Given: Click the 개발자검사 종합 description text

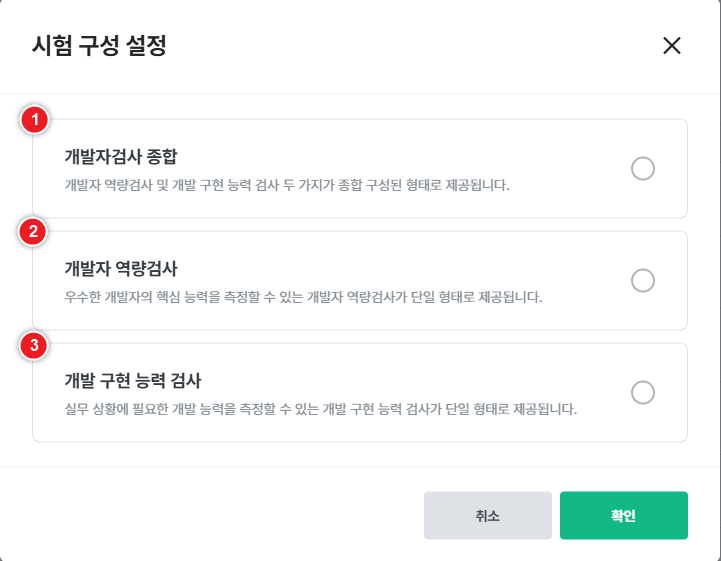Looking at the screenshot, I should pyautogui.click(x=287, y=185).
